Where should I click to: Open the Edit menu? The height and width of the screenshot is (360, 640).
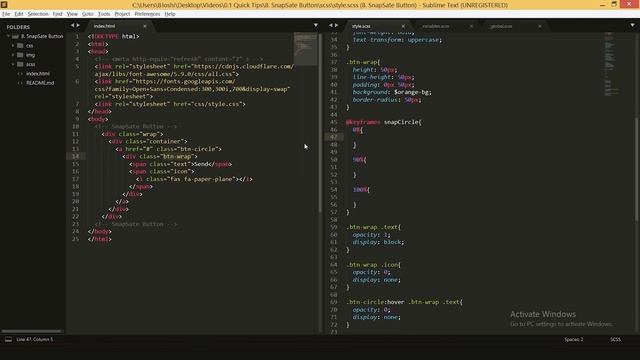[19, 14]
